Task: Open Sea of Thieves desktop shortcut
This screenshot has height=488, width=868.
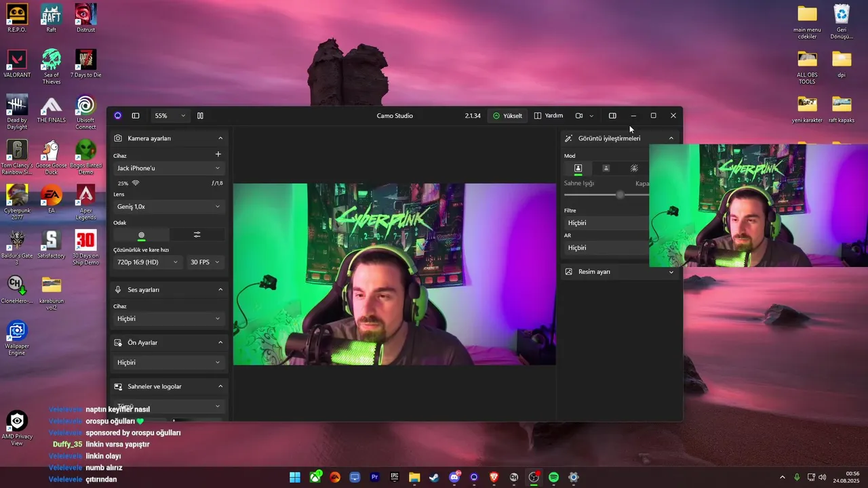Action: 52,66
